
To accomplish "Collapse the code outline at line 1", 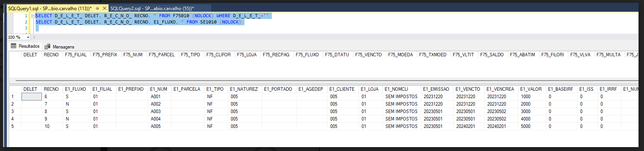I will [x=33, y=16].
